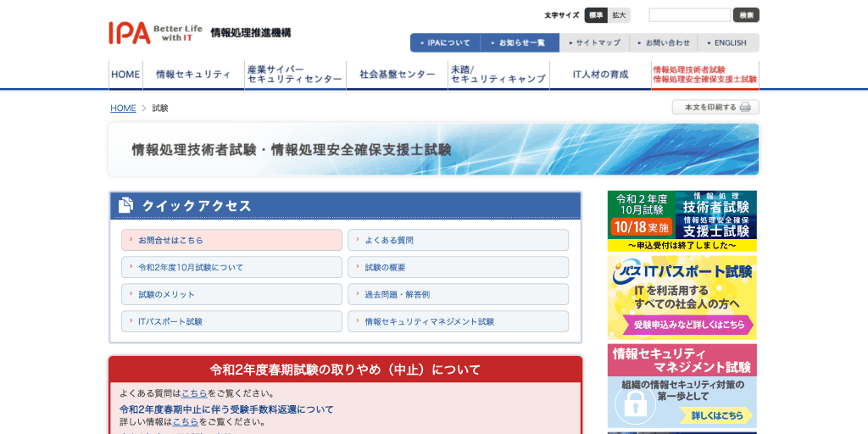The image size is (868, 434).
Task: Click 令和2年度春期試験の取りやめ heading
Action: [x=346, y=370]
